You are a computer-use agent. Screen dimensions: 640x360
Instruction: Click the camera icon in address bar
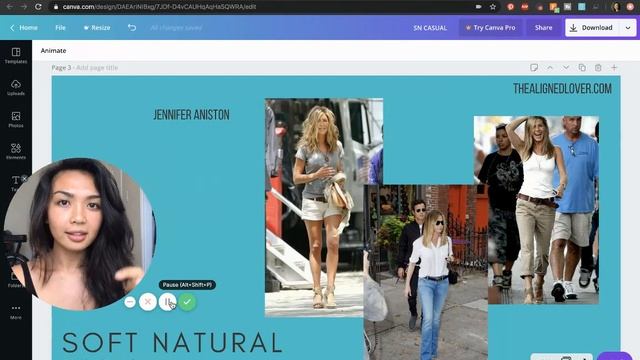pos(478,7)
